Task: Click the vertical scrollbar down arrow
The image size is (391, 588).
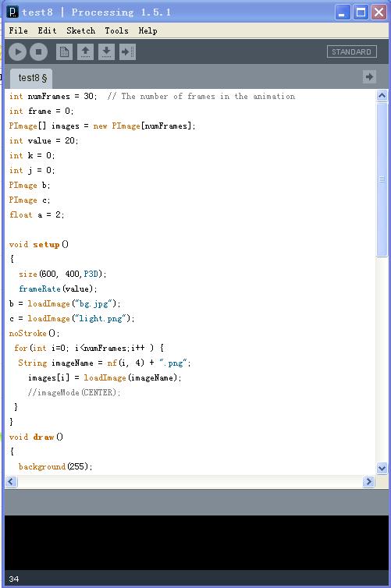Action: [382, 468]
